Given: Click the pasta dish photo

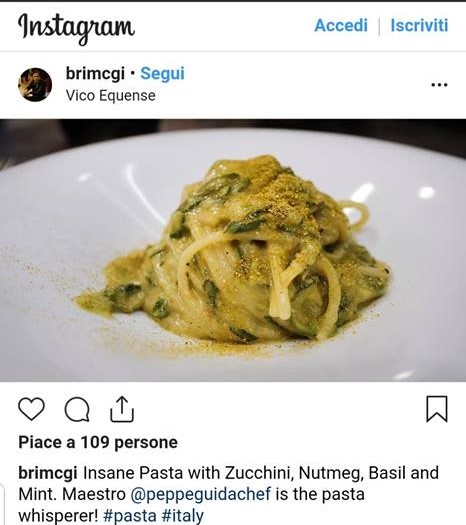Looking at the screenshot, I should click(x=233, y=250).
